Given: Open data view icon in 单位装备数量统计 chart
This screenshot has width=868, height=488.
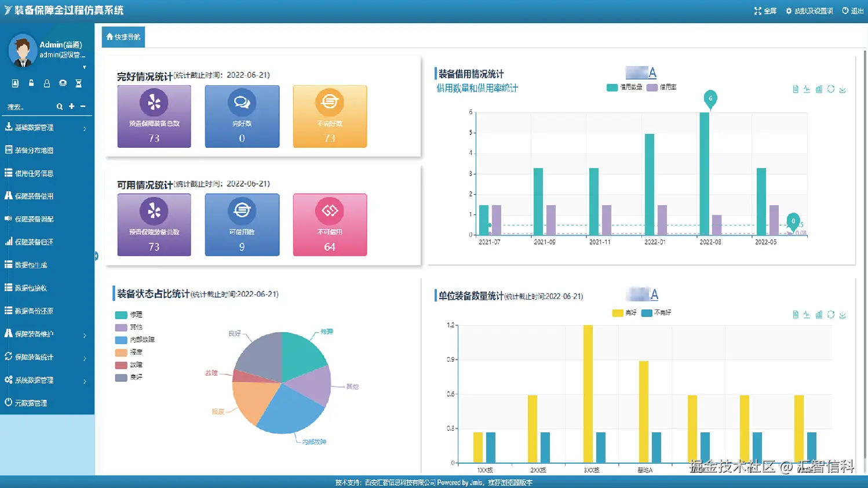Looking at the screenshot, I should click(796, 315).
